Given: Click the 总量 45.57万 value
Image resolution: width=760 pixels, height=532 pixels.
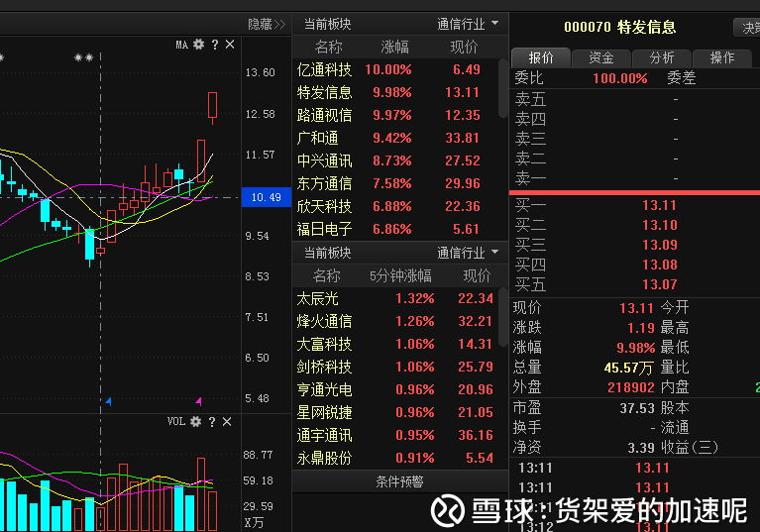Looking at the screenshot, I should 628,368.
